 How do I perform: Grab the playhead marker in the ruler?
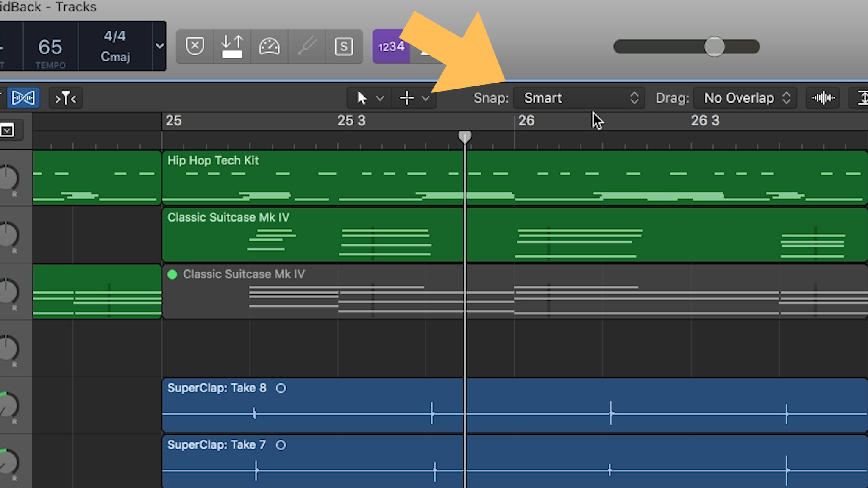(465, 137)
